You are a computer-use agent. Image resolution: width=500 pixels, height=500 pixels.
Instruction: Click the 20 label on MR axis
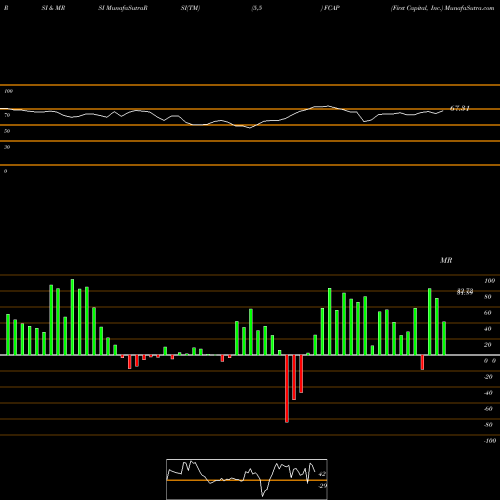(x=488, y=345)
